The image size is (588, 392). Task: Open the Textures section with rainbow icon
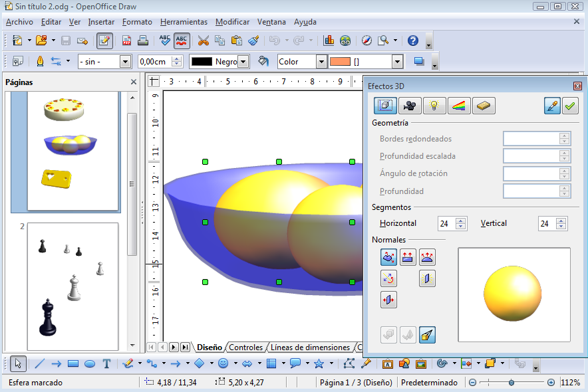459,106
